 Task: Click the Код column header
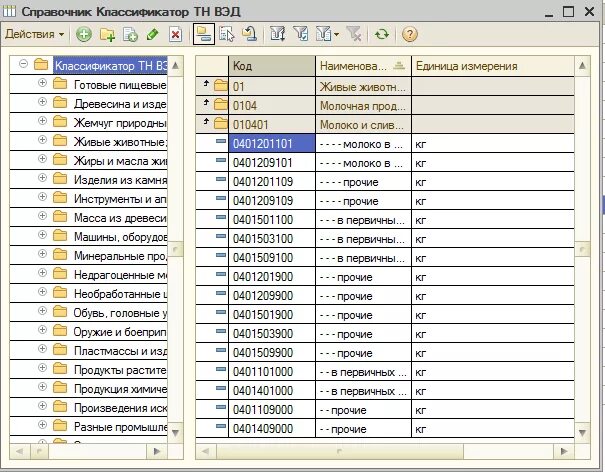[x=272, y=66]
